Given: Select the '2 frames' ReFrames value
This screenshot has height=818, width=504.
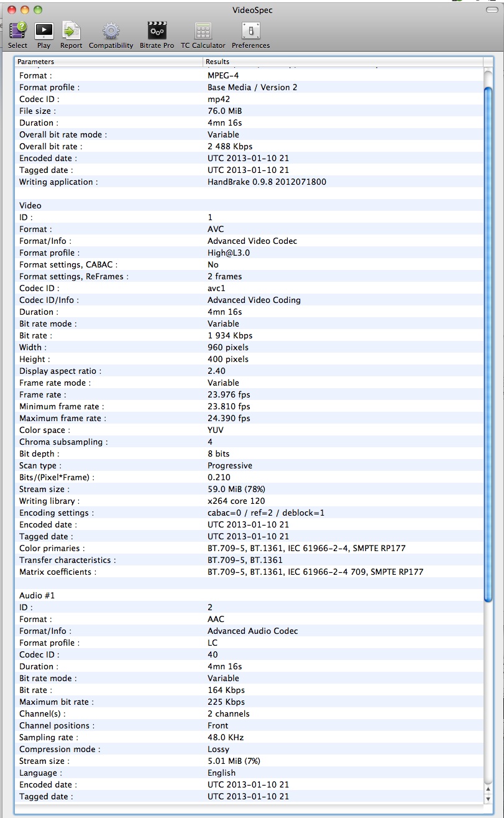Looking at the screenshot, I should click(x=224, y=276).
